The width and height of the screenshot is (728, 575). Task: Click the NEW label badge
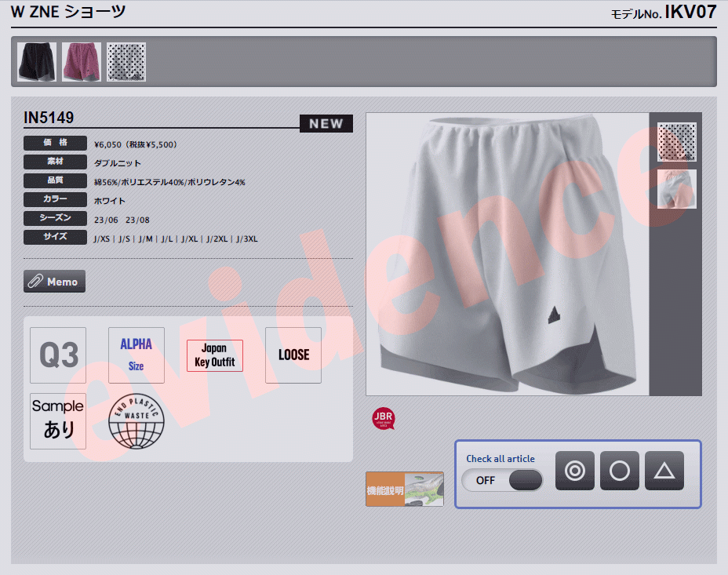coord(326,123)
